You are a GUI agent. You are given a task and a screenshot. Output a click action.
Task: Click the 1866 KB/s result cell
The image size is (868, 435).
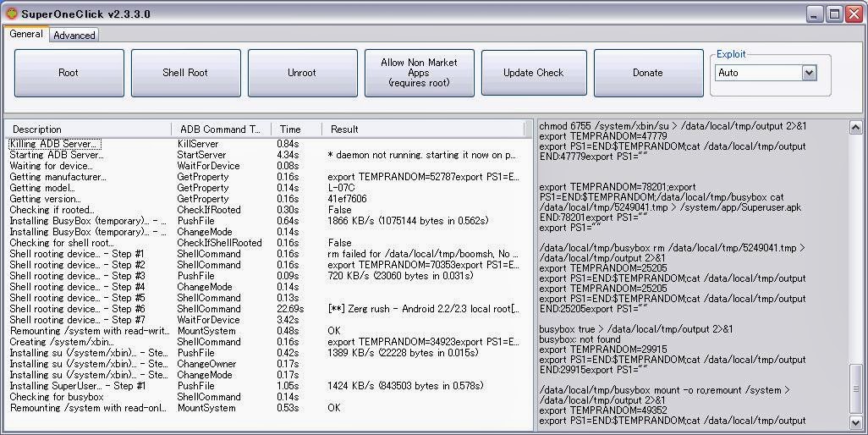[408, 221]
